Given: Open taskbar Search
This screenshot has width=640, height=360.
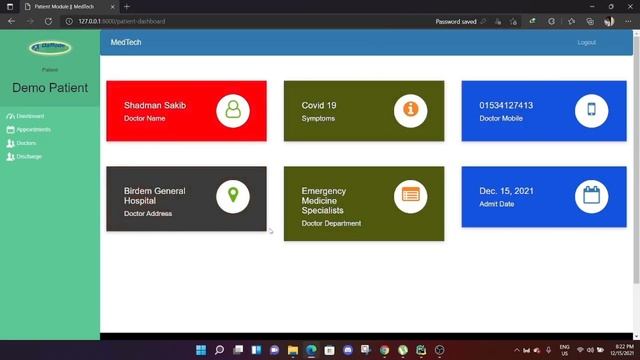Looking at the screenshot, I should pyautogui.click(x=220, y=350).
